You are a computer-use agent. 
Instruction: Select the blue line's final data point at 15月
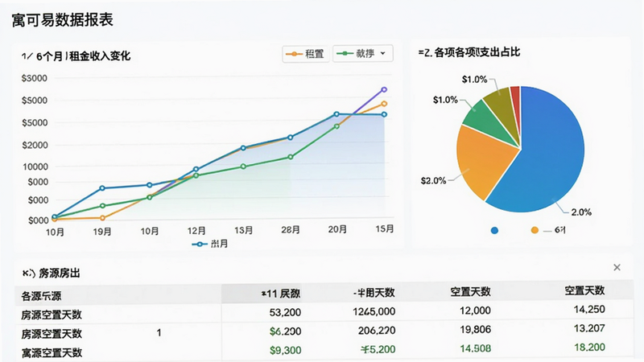click(384, 114)
